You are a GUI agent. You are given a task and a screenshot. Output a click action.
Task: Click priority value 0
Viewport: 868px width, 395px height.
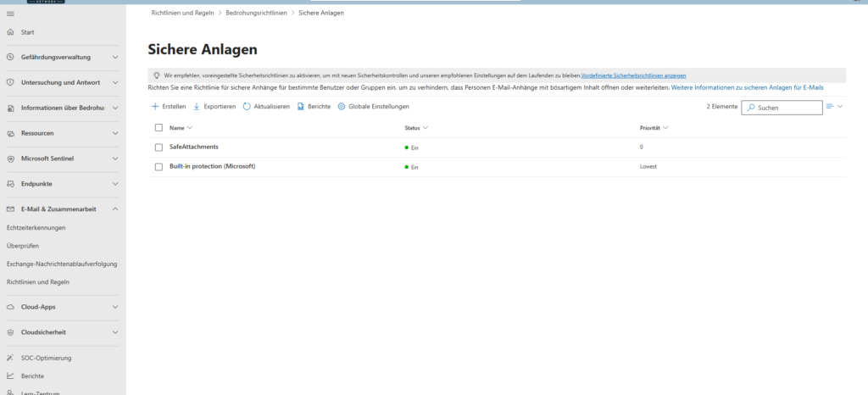(x=641, y=147)
